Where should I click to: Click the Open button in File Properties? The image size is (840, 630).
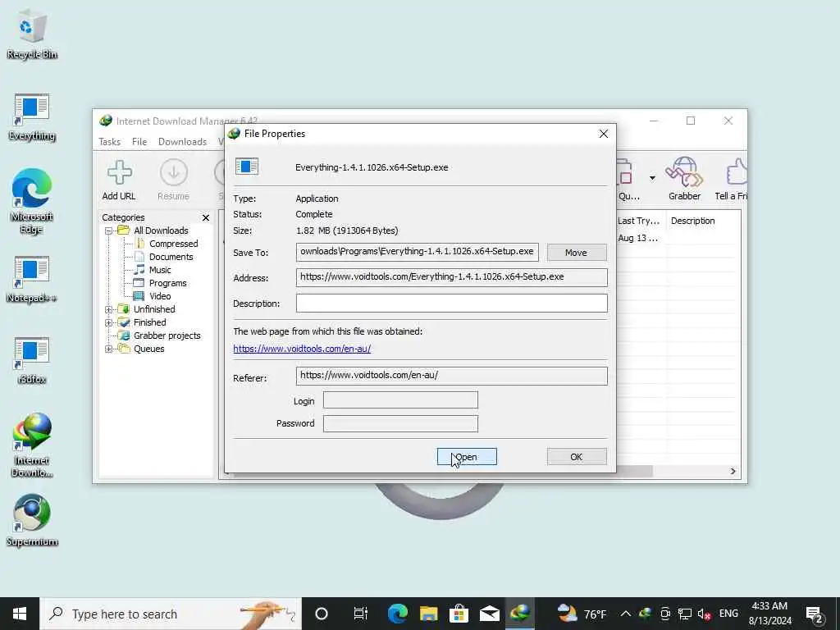(467, 457)
